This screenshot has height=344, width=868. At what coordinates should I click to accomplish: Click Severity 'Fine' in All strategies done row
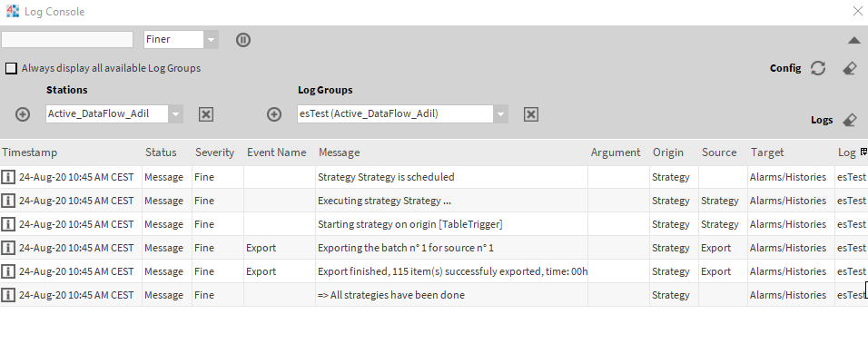pyautogui.click(x=204, y=295)
